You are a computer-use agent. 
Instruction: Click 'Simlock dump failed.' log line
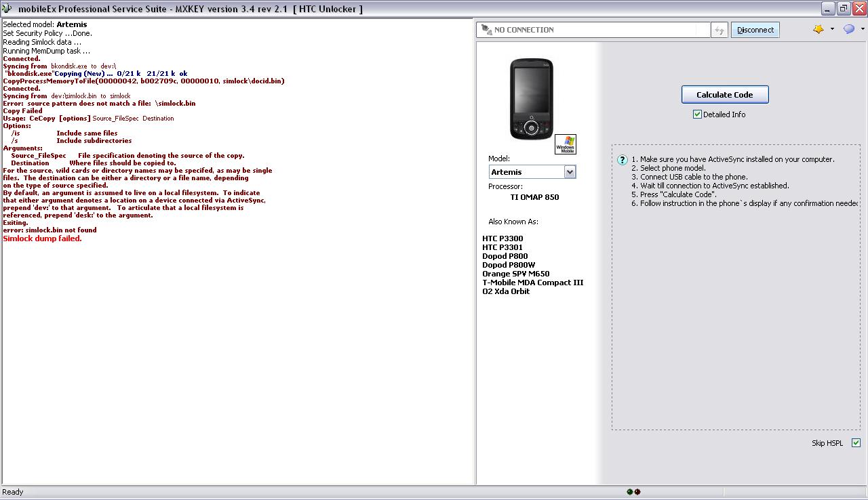[x=42, y=238]
